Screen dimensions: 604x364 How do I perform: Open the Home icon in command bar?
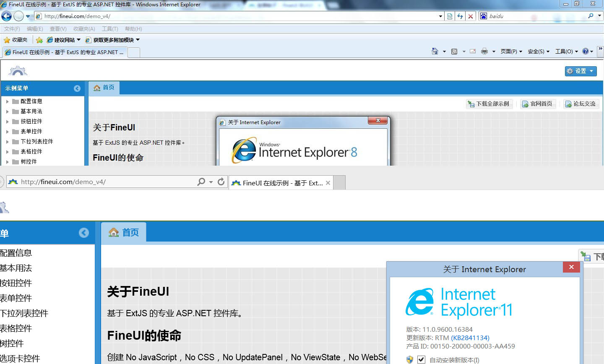click(x=435, y=51)
